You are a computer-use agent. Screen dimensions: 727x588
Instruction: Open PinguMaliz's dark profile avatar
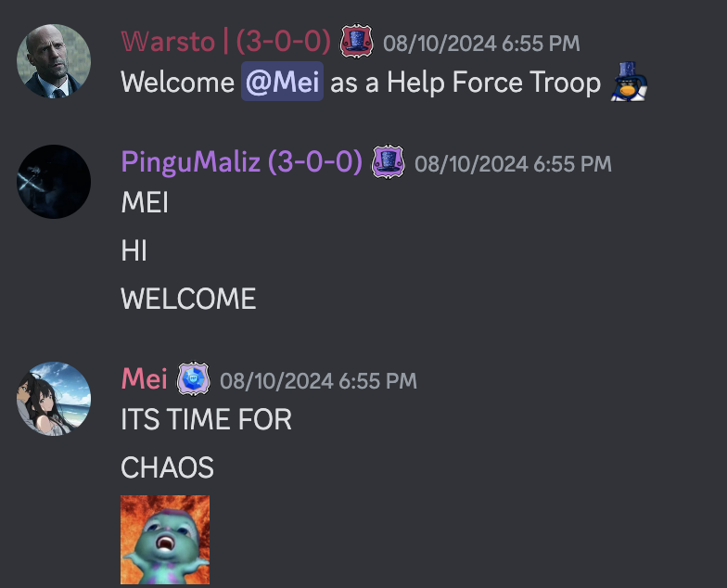[54, 182]
